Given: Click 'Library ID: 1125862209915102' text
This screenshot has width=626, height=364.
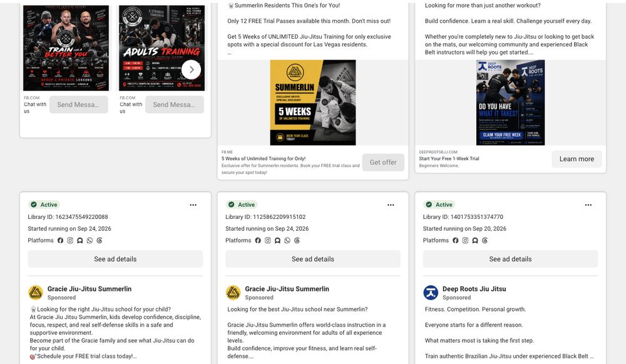Looking at the screenshot, I should pyautogui.click(x=265, y=217).
